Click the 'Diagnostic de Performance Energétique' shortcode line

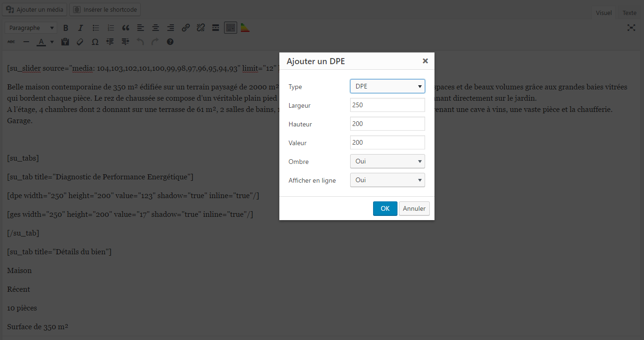pyautogui.click(x=100, y=177)
